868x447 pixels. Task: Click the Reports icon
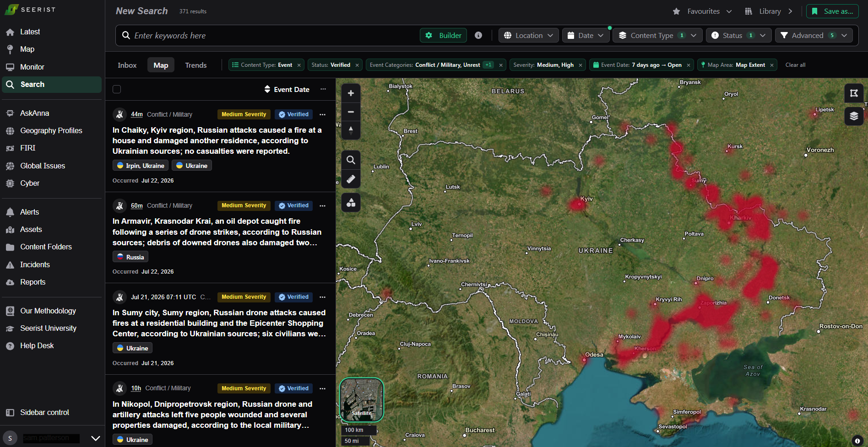(10, 282)
